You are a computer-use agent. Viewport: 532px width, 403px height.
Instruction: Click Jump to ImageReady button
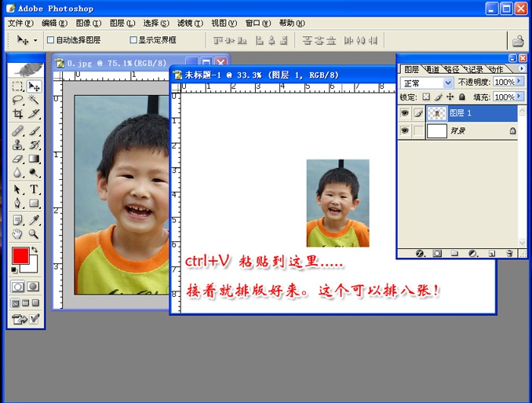pyautogui.click(x=19, y=320)
